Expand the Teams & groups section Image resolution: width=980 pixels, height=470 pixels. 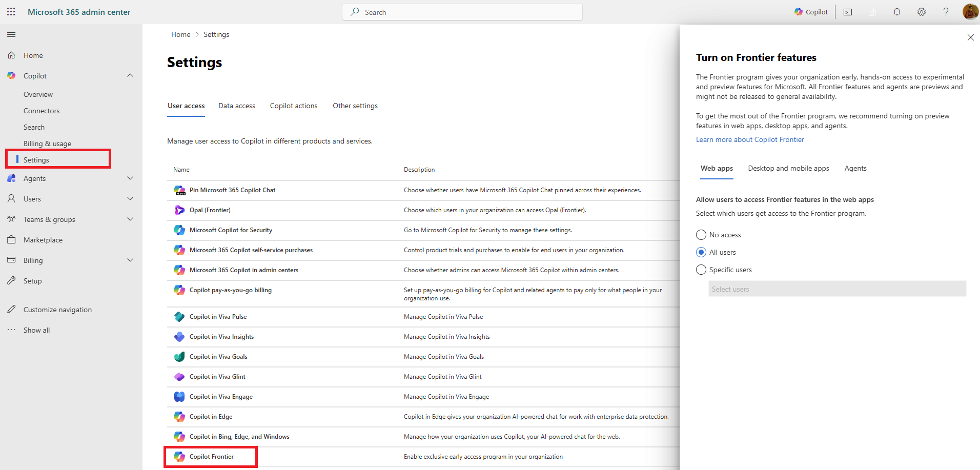pos(130,219)
